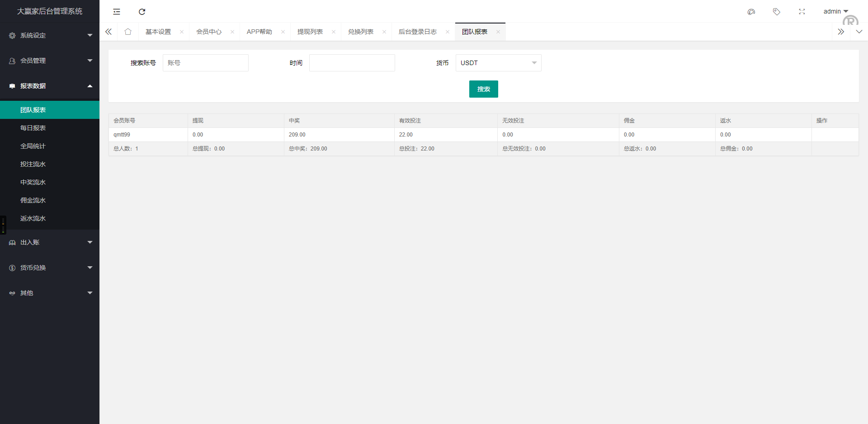Viewport: 868px width, 424px height.
Task: Expand the 系统设定 sidebar menu
Action: (50, 35)
